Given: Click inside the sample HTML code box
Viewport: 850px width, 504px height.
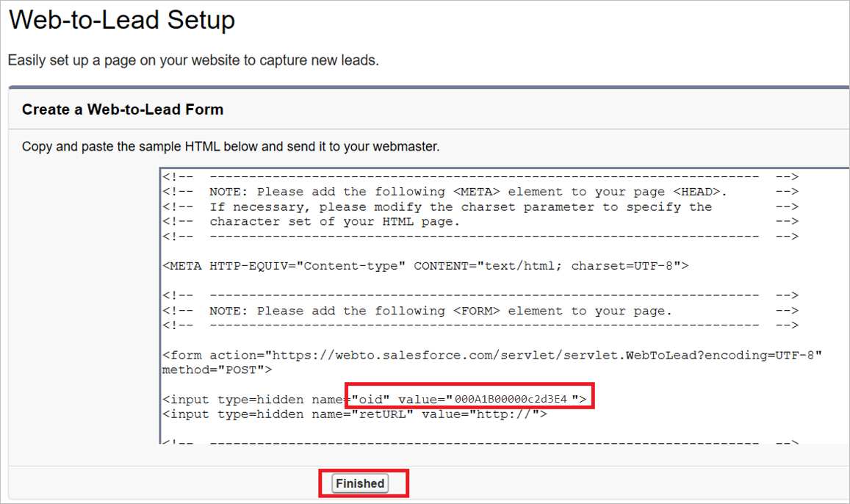Looking at the screenshot, I should pyautogui.click(x=441, y=294).
